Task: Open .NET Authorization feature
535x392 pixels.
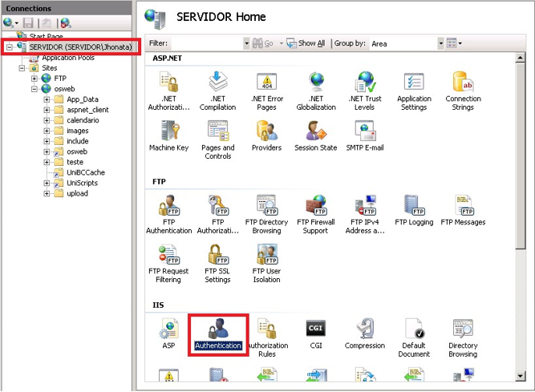Action: [x=169, y=91]
